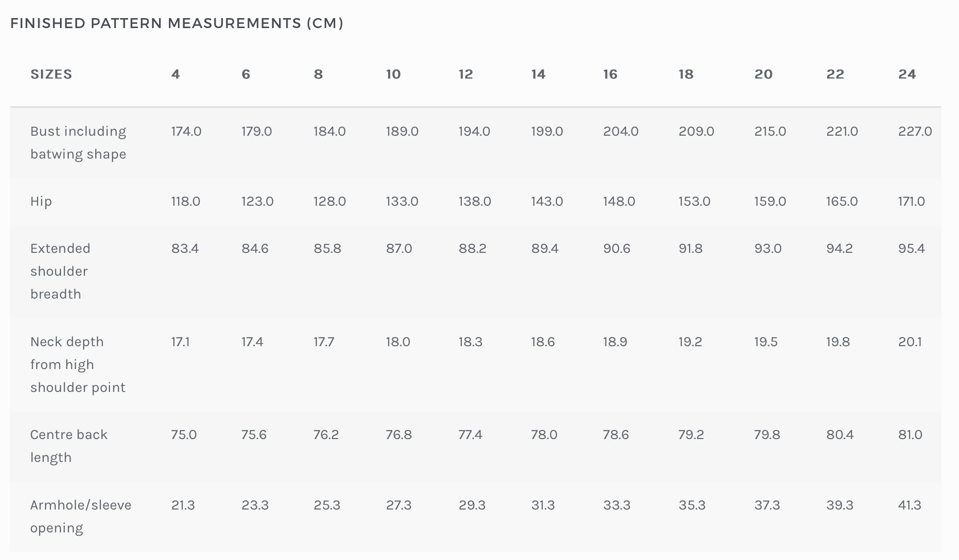Select the 227.0 bust value
The image size is (959, 560).
pos(915,131)
